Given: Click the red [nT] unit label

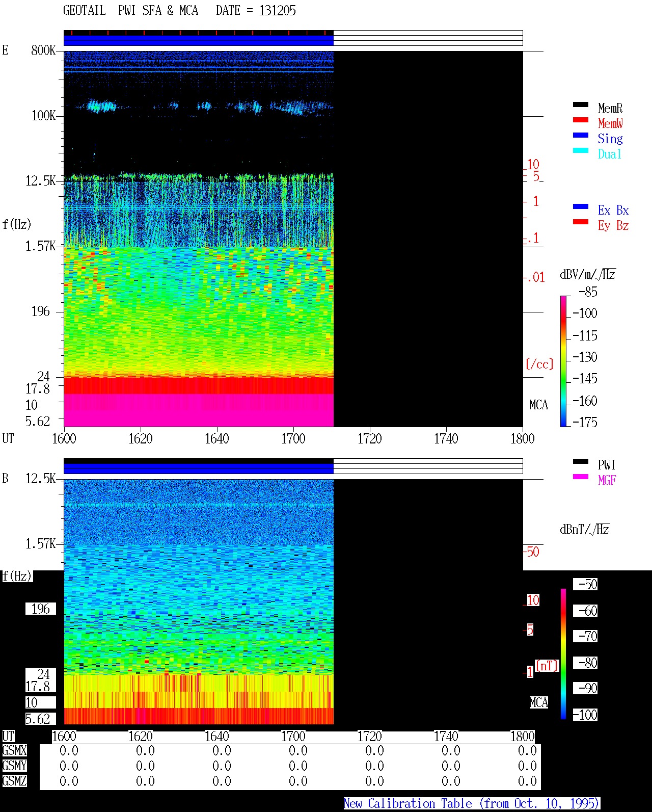Looking at the screenshot, I should pos(547,666).
